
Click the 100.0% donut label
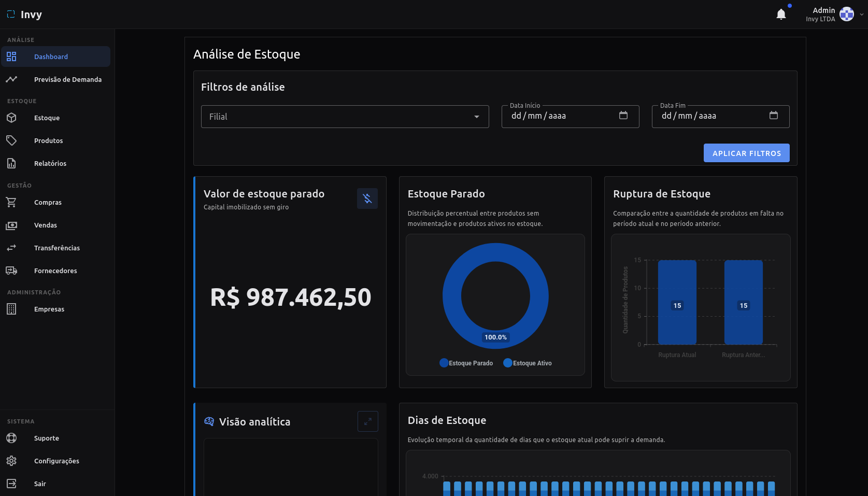495,337
